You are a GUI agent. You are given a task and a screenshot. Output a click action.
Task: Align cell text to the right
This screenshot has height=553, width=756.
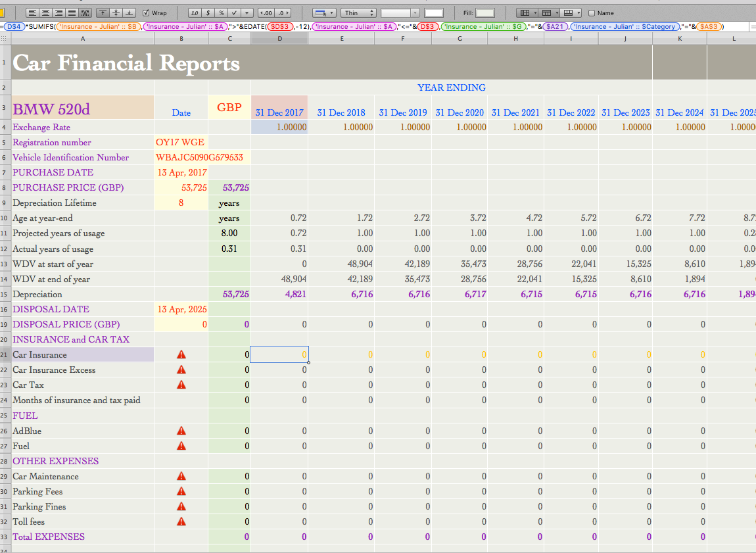59,13
